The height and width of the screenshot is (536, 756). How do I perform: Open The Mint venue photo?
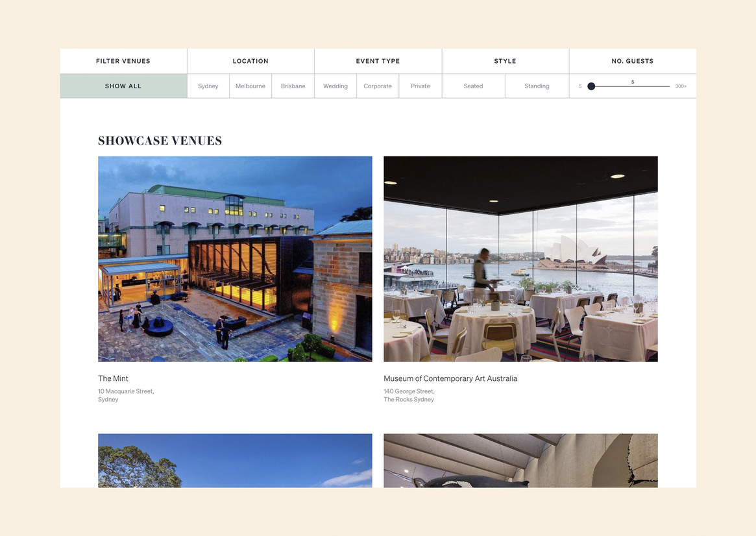tap(236, 259)
